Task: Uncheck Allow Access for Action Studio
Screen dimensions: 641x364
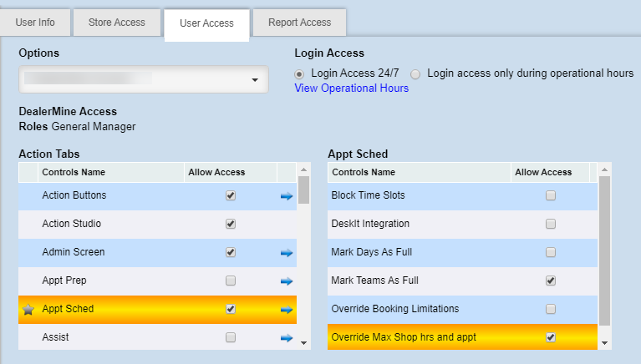Action: click(231, 224)
